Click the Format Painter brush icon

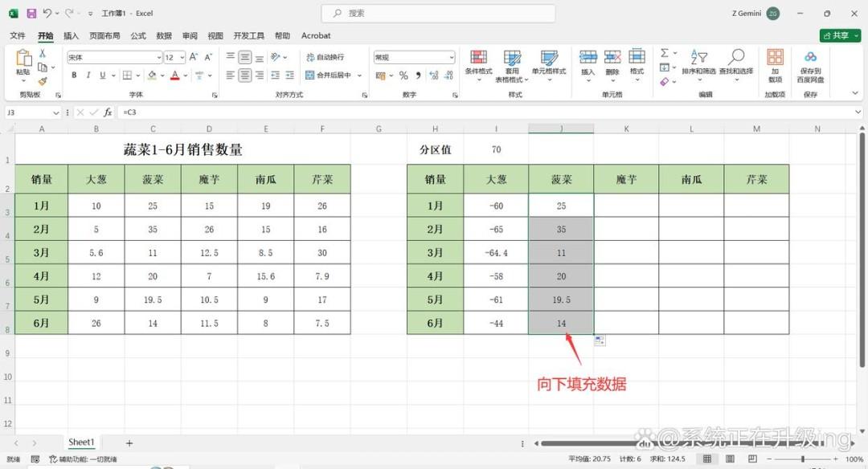tap(42, 81)
